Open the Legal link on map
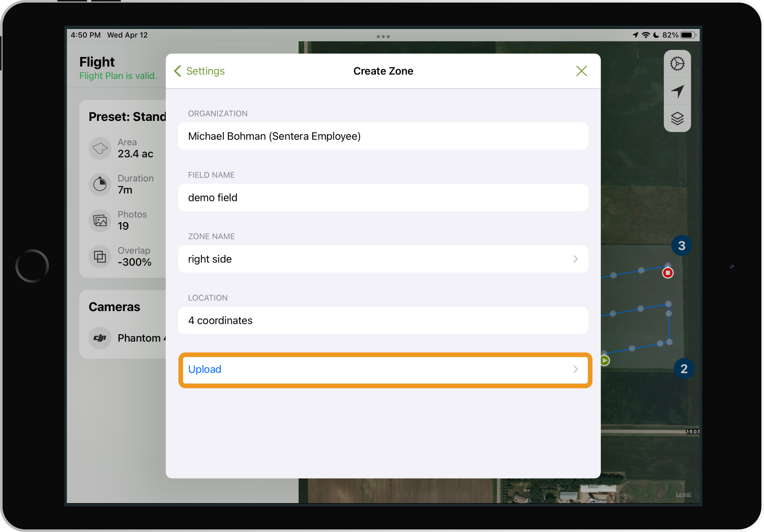 tap(683, 494)
